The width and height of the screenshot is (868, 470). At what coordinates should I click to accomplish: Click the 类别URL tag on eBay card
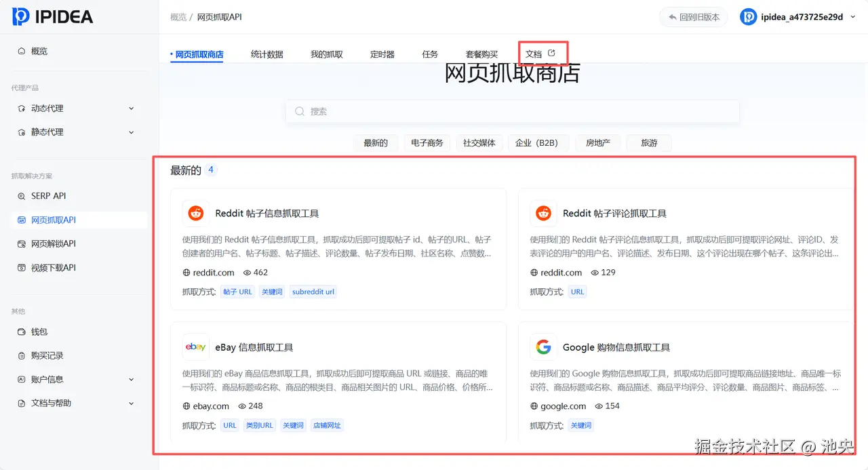click(x=260, y=426)
